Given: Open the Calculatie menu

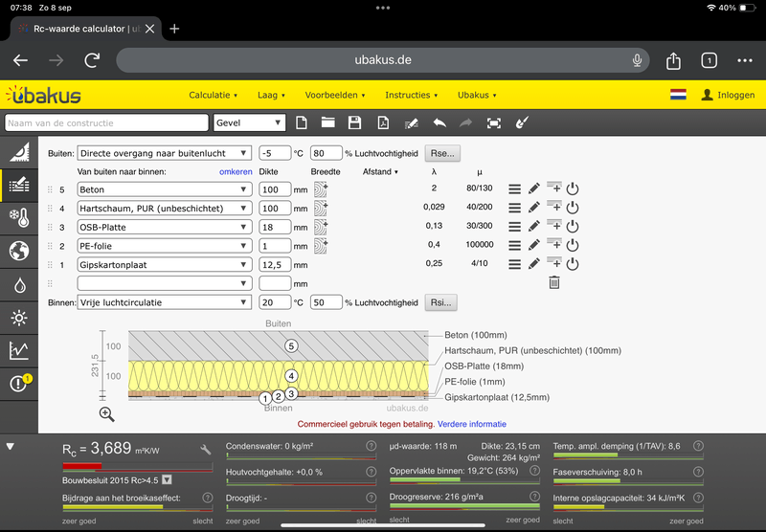Looking at the screenshot, I should 213,96.
